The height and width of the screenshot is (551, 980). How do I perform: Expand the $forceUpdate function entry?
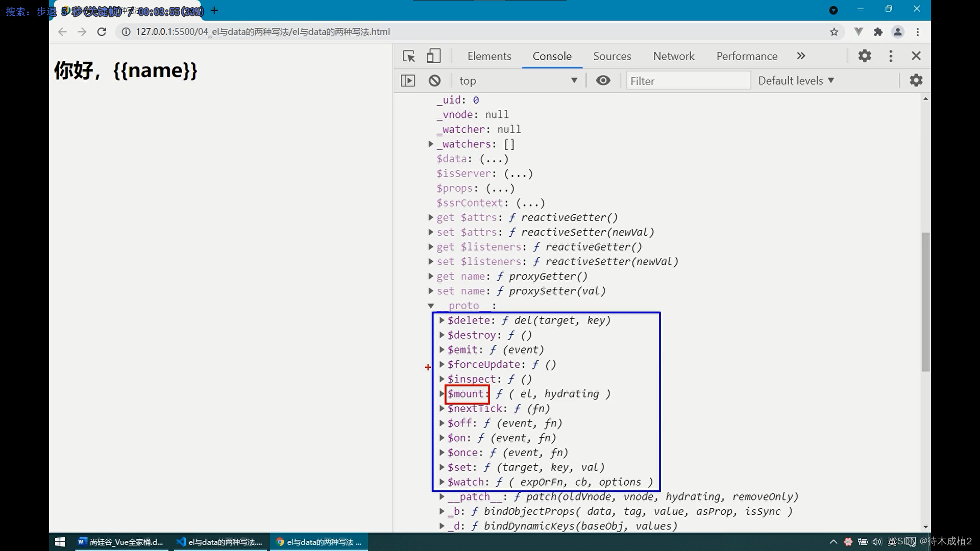point(442,365)
